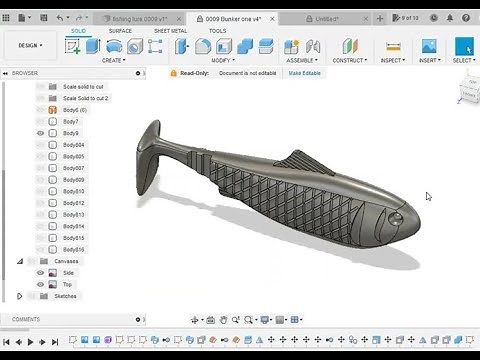
Task: Add a new design tab
Action: click(x=380, y=19)
